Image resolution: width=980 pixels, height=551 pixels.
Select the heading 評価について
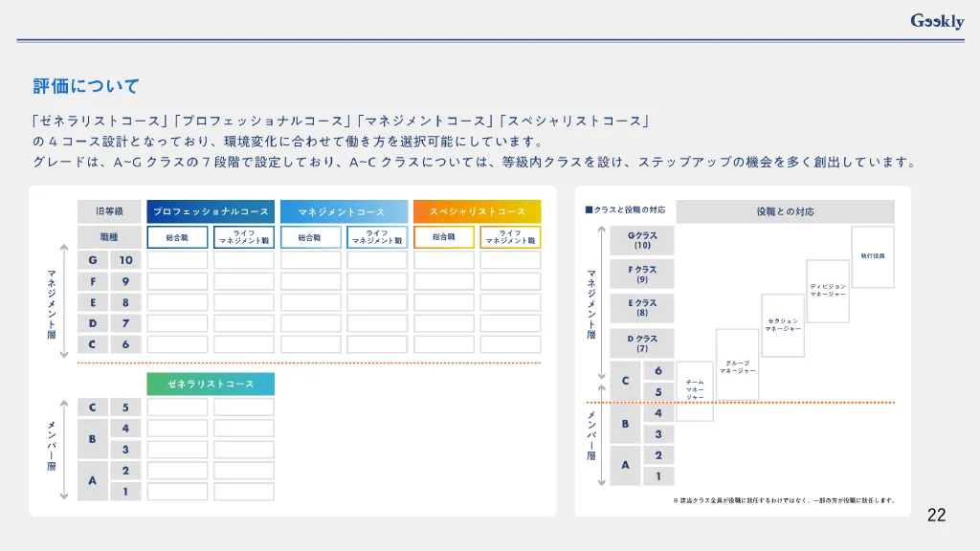85,86
